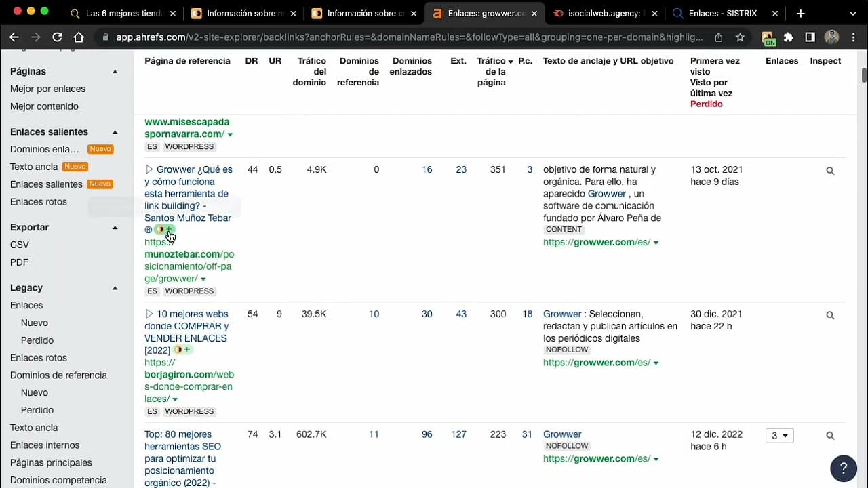Open a new browser tab
Screen dimensions: 868x488
pos(801,14)
